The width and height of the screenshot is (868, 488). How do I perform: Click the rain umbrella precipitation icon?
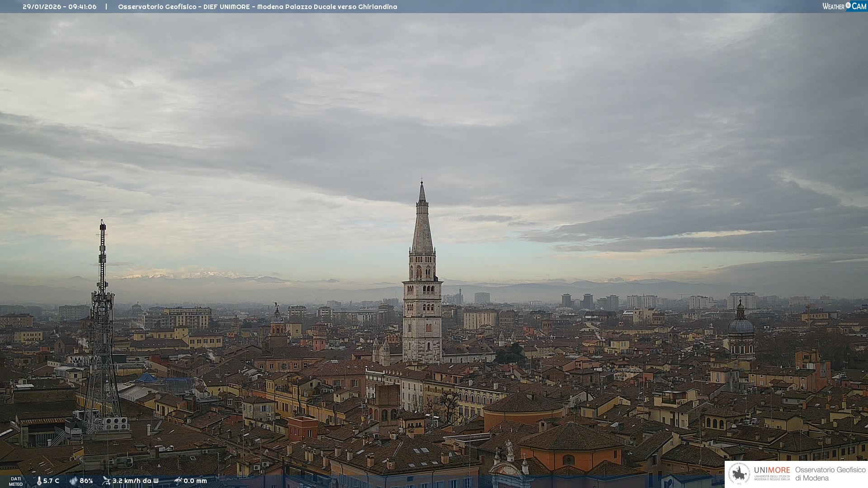(x=178, y=481)
